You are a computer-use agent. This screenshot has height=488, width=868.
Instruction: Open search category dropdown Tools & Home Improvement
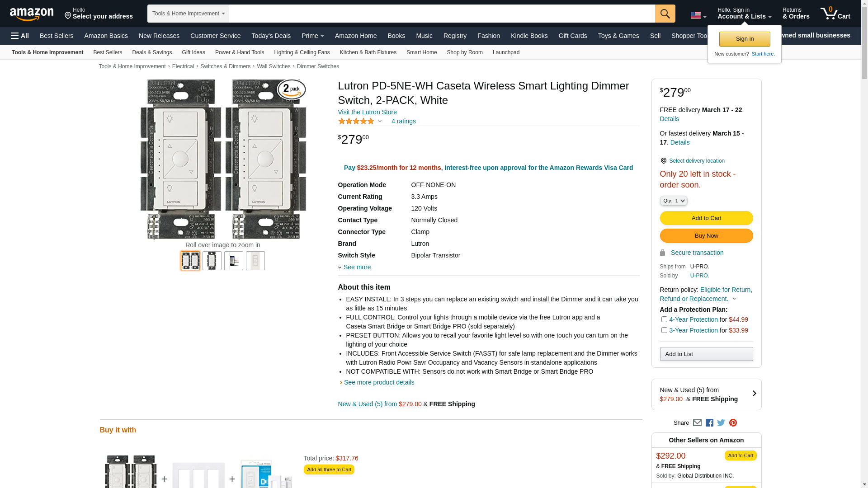click(188, 14)
